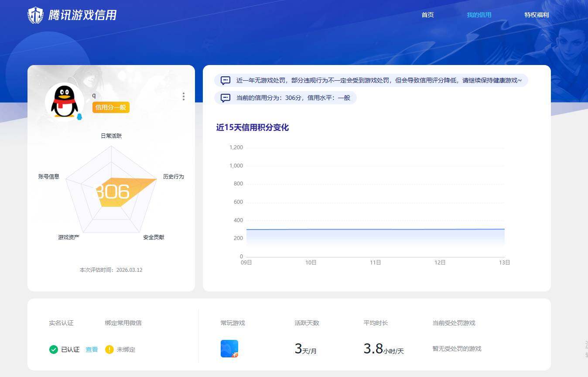The width and height of the screenshot is (588, 377).
Task: Switch to the 特权福利 section
Action: 537,14
